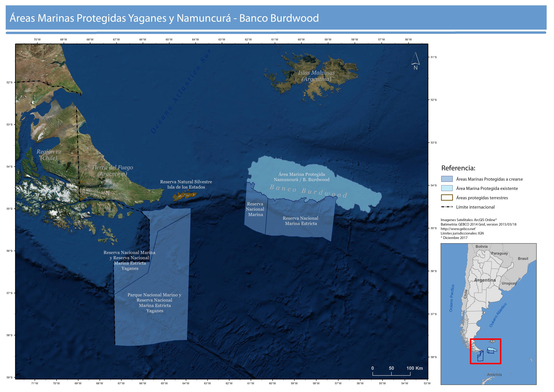Click the map title banner text
This screenshot has height=392, width=554.
[x=164, y=18]
